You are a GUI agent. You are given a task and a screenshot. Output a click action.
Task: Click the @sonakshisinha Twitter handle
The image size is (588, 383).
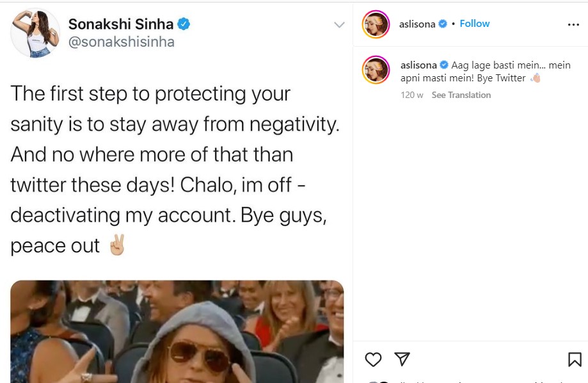point(121,42)
